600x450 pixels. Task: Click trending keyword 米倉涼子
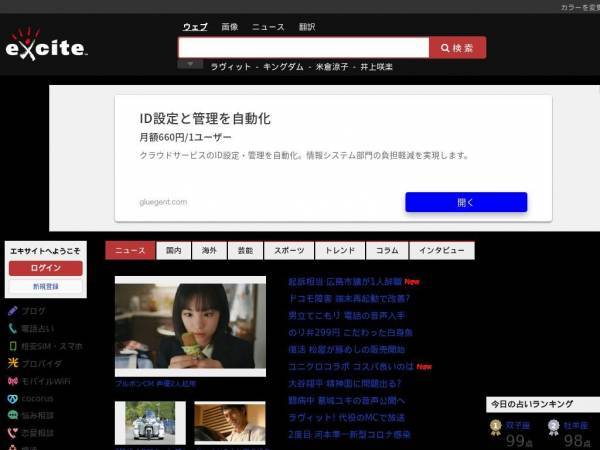coord(332,67)
